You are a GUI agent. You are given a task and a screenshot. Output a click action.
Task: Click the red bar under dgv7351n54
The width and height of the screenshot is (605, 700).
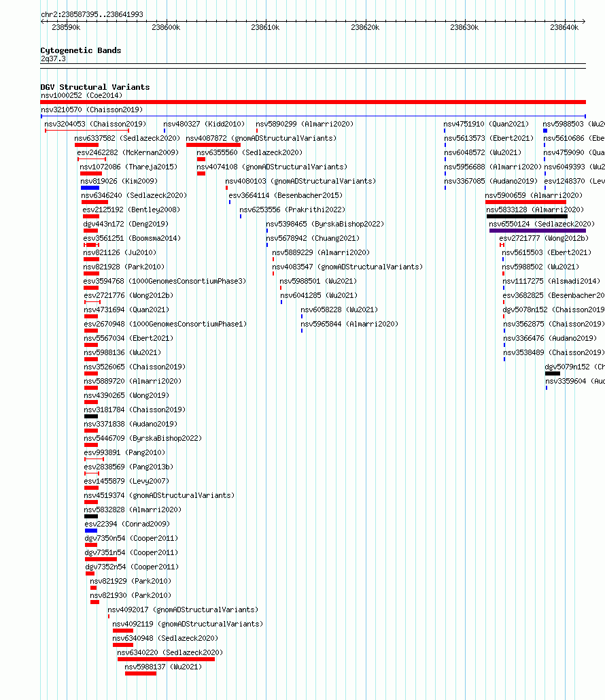(x=101, y=559)
